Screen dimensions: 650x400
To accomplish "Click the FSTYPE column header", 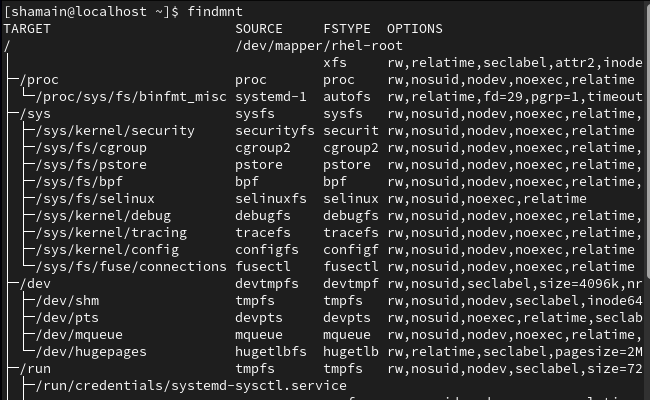I will tap(347, 29).
